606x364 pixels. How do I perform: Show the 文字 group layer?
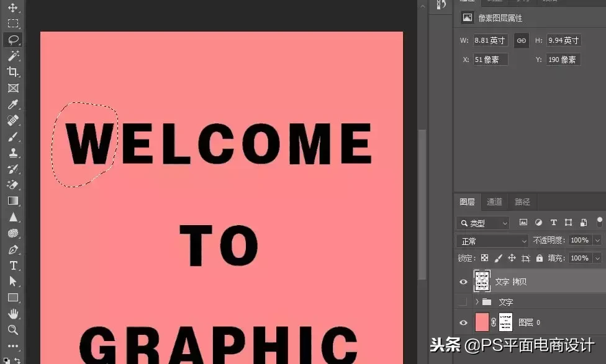[463, 302]
